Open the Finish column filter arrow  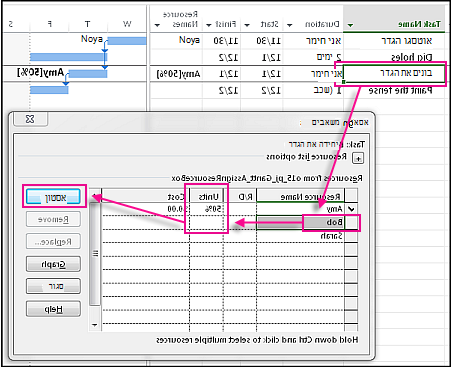209,25
